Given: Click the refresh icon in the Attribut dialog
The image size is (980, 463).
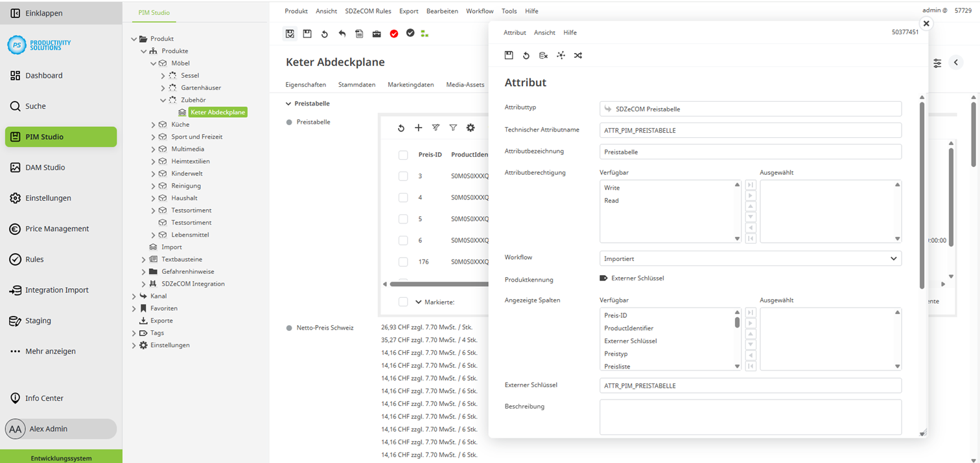Looking at the screenshot, I should point(526,55).
